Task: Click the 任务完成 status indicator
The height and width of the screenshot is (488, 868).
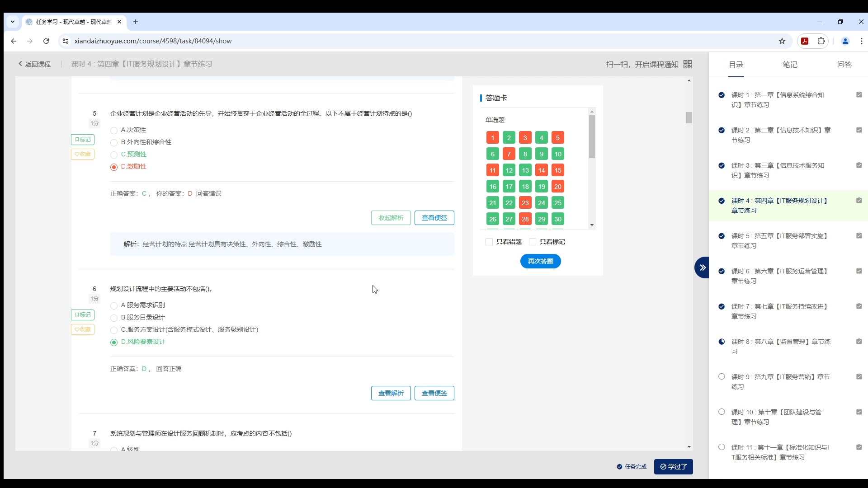Action: click(632, 467)
